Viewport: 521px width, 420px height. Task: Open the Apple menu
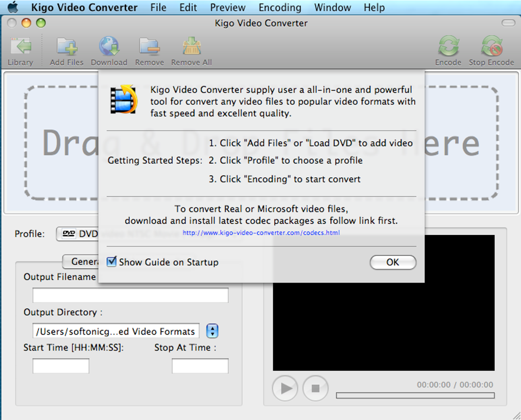coord(13,7)
